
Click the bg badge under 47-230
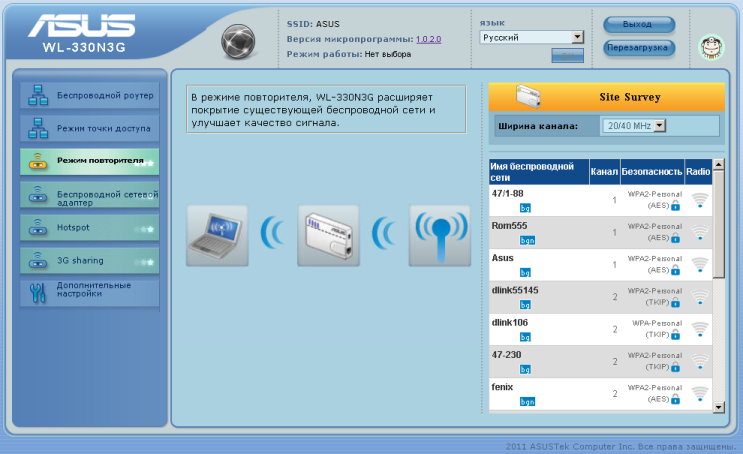(x=525, y=369)
